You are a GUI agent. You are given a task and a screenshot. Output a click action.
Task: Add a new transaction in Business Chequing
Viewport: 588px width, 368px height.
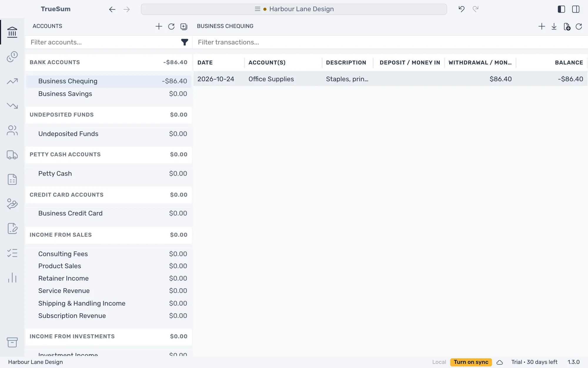pos(542,26)
